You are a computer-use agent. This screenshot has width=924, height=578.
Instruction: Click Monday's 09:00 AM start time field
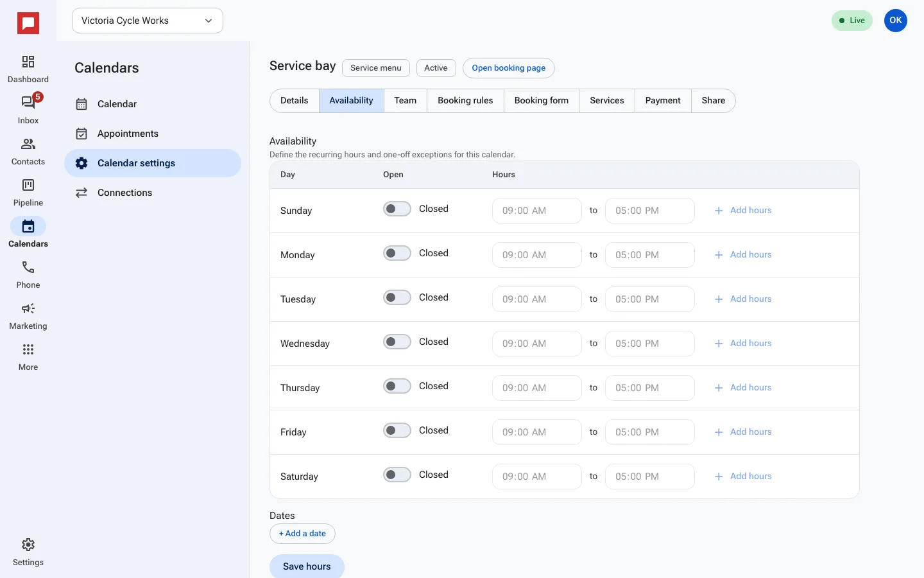537,255
